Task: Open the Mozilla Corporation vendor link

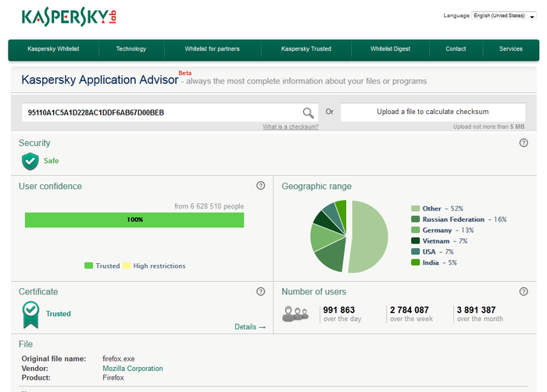Action: 133,369
